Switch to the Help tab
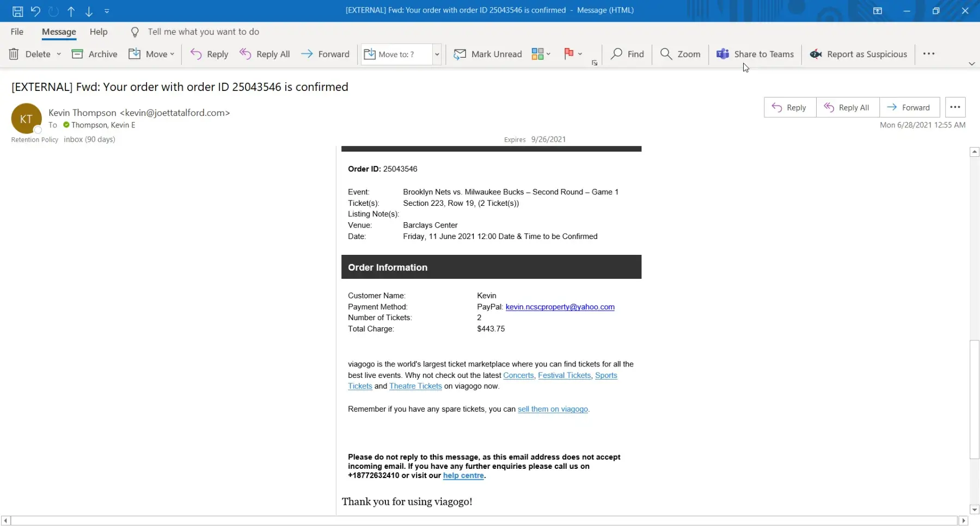The height and width of the screenshot is (526, 980). (x=99, y=32)
